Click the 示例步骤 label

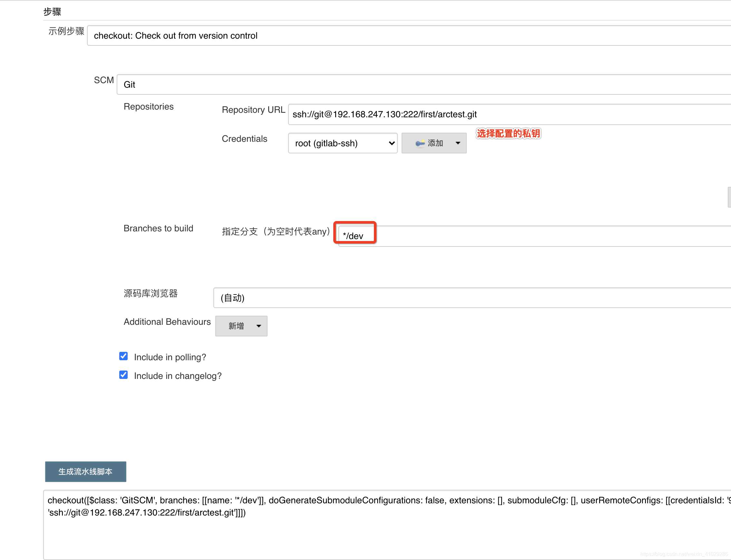(x=66, y=31)
